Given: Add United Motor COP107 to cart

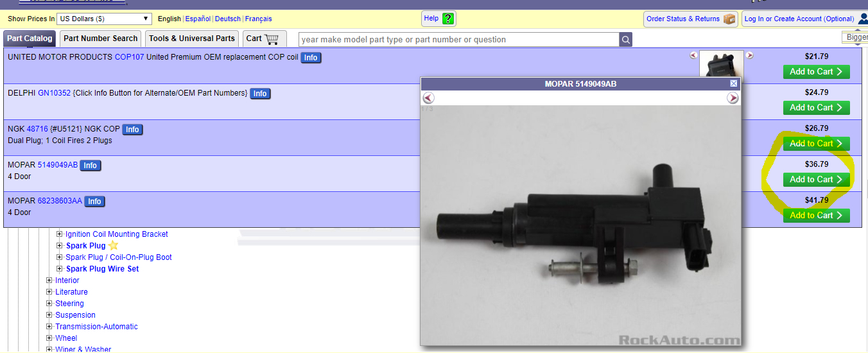Looking at the screenshot, I should [816, 72].
